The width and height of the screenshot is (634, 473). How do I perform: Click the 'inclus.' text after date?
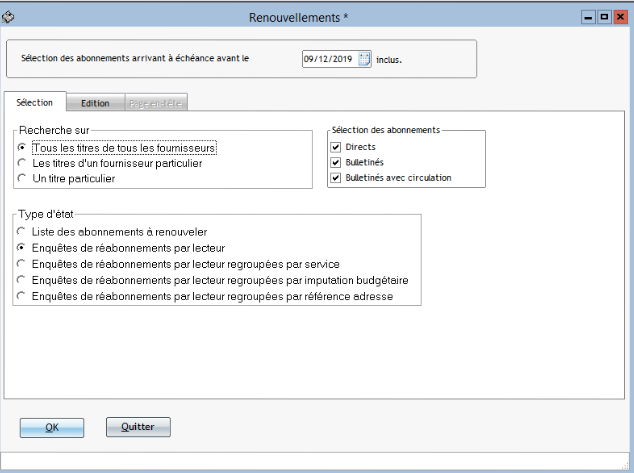click(x=389, y=60)
